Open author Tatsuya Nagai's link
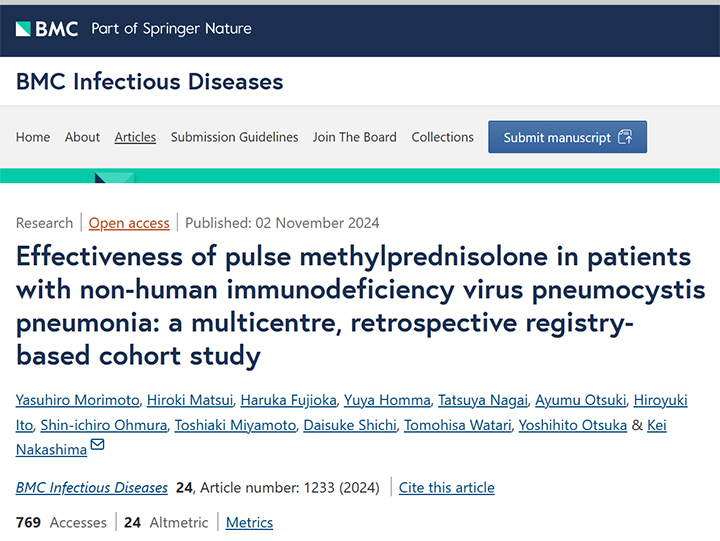The height and width of the screenshot is (541, 720). [x=483, y=400]
